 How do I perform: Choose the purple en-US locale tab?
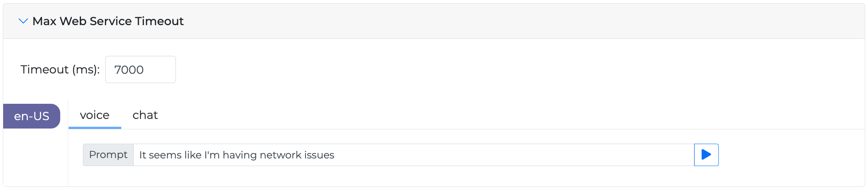(32, 116)
